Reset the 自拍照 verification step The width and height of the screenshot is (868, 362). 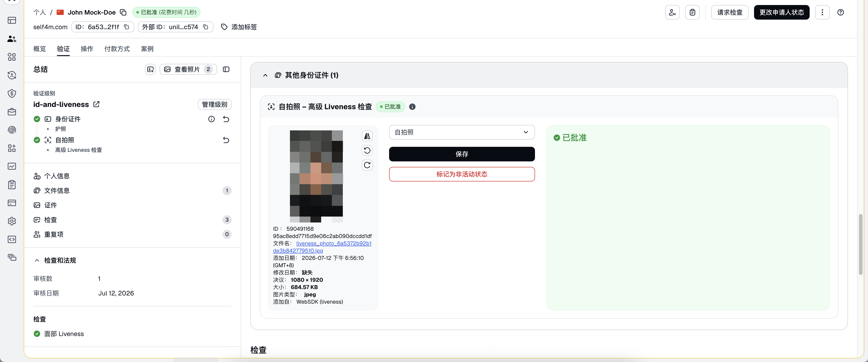click(226, 140)
